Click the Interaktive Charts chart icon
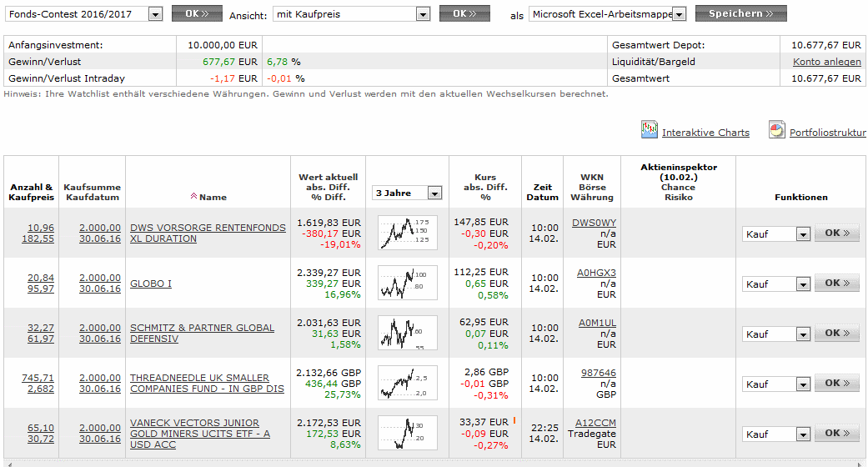 pyautogui.click(x=650, y=130)
